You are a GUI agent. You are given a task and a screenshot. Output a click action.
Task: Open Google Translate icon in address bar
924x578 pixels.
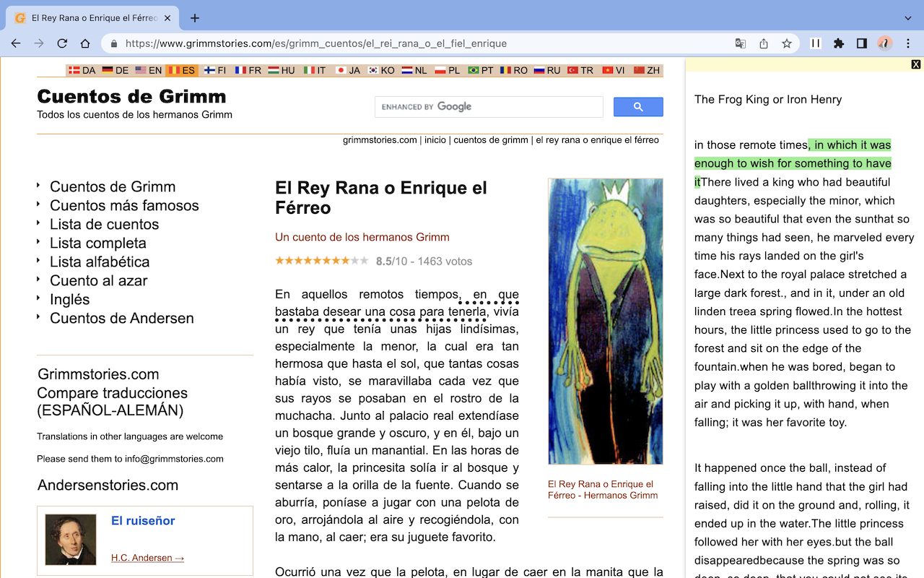[x=741, y=43]
